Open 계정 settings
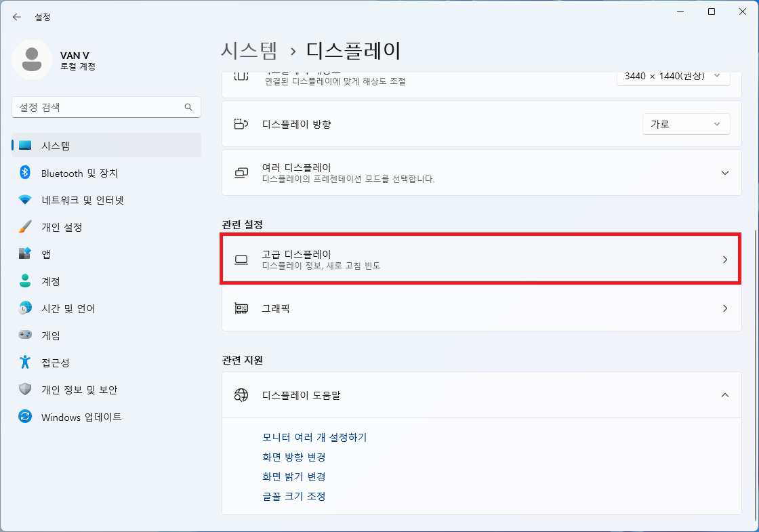759x532 pixels. 54,281
